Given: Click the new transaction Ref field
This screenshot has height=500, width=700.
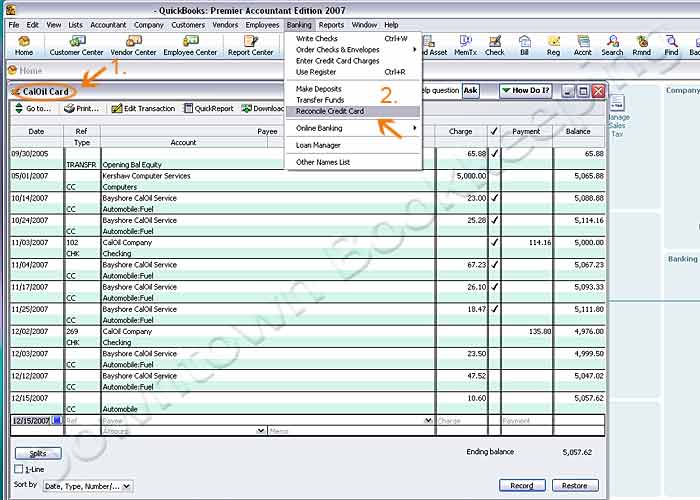Looking at the screenshot, I should [82, 421].
